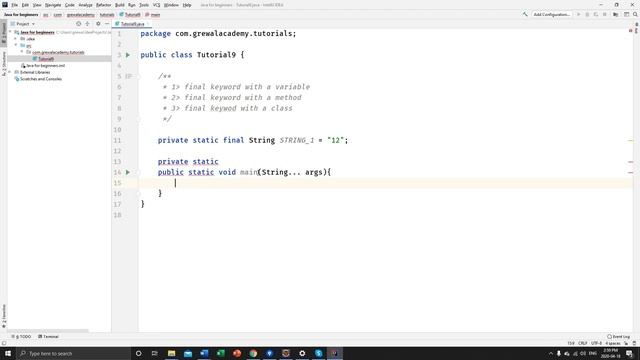This screenshot has height=360, width=640.
Task: Click the Stop icon in the toolbar
Action: pos(604,14)
